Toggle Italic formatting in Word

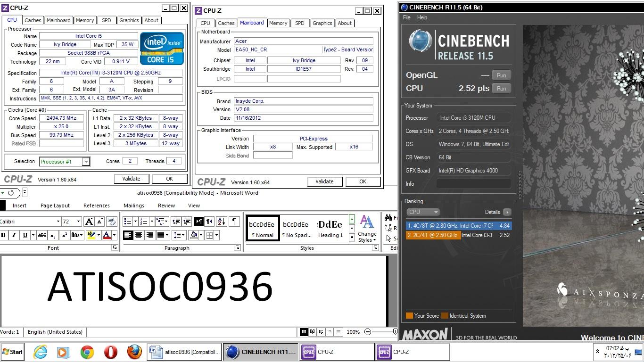tap(14, 235)
